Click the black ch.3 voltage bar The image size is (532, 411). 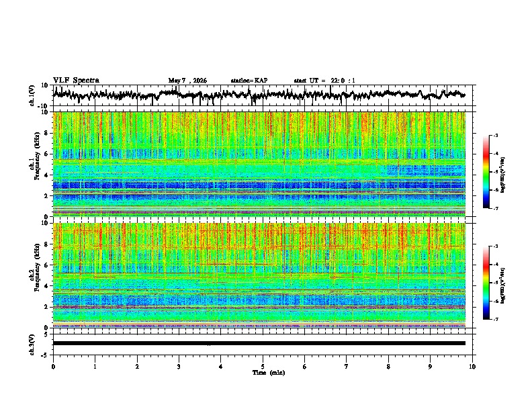(259, 343)
